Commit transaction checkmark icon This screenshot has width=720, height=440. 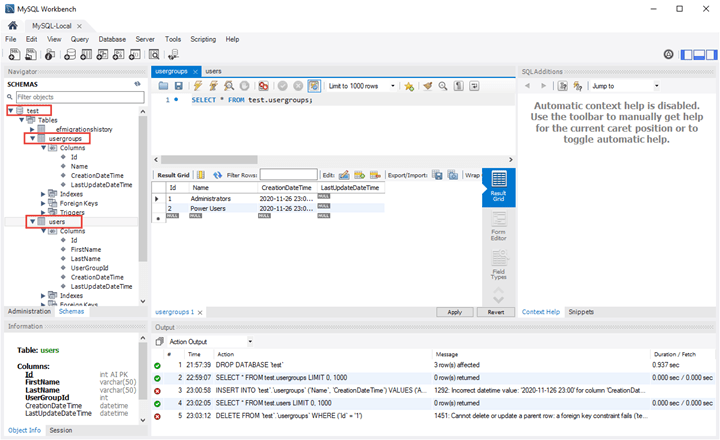[x=282, y=86]
